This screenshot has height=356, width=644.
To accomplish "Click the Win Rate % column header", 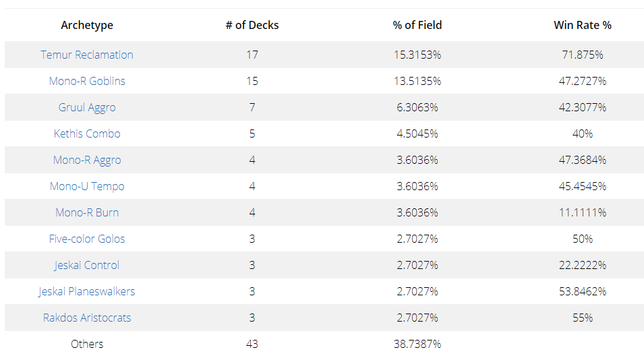I will pyautogui.click(x=583, y=25).
